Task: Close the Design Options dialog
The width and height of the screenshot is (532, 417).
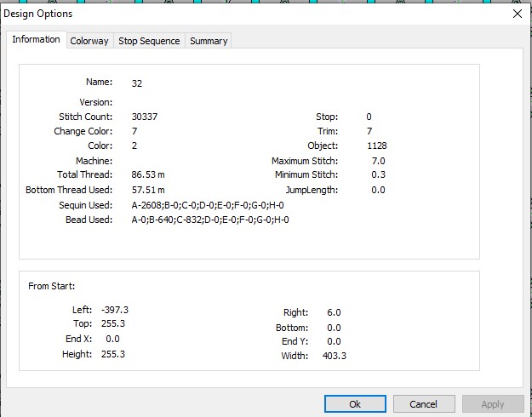Action: [518, 14]
